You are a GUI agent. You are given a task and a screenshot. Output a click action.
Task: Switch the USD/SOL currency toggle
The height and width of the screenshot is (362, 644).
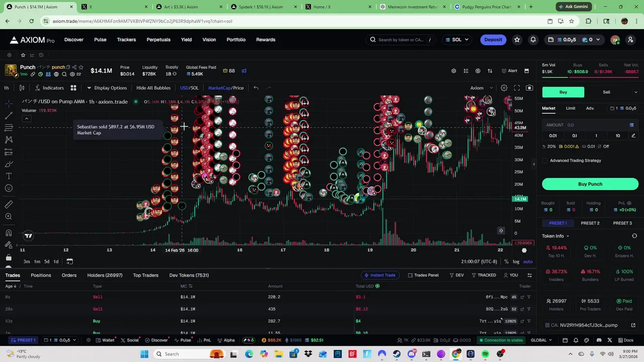(189, 88)
